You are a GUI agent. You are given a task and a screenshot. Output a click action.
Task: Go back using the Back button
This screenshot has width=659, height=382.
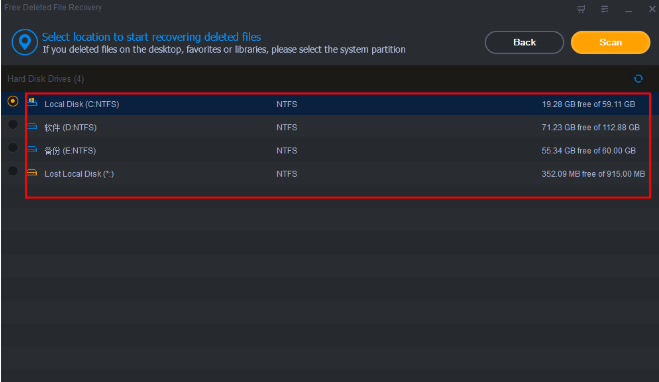pos(524,42)
